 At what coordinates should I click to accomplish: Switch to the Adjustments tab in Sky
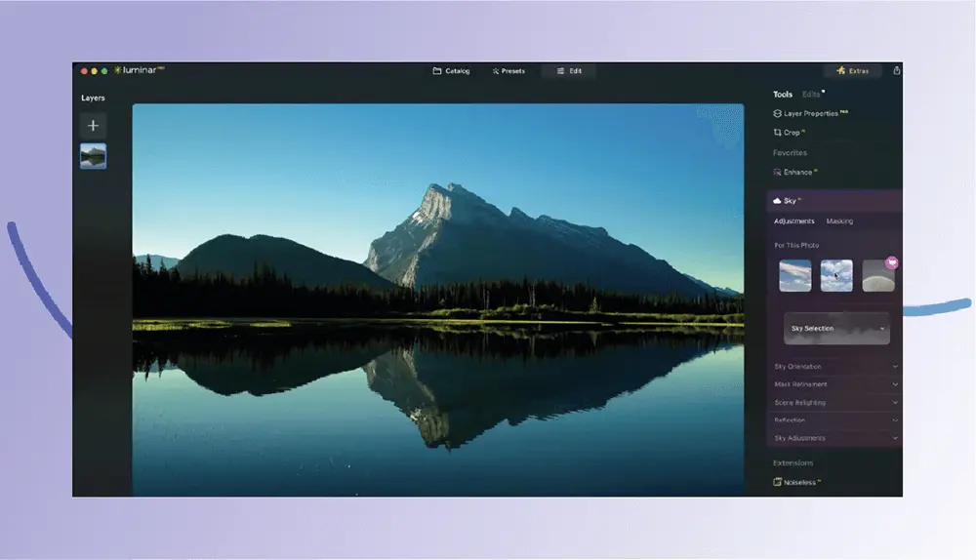[793, 221]
